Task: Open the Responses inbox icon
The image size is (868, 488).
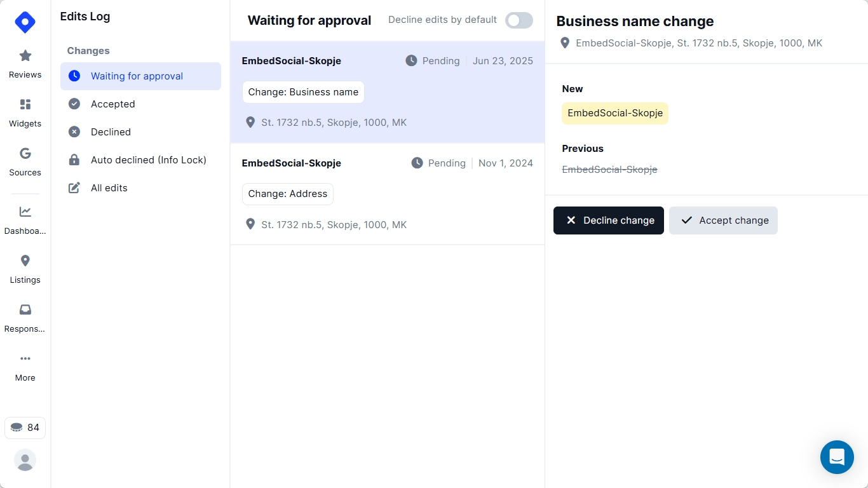Action: tap(25, 310)
